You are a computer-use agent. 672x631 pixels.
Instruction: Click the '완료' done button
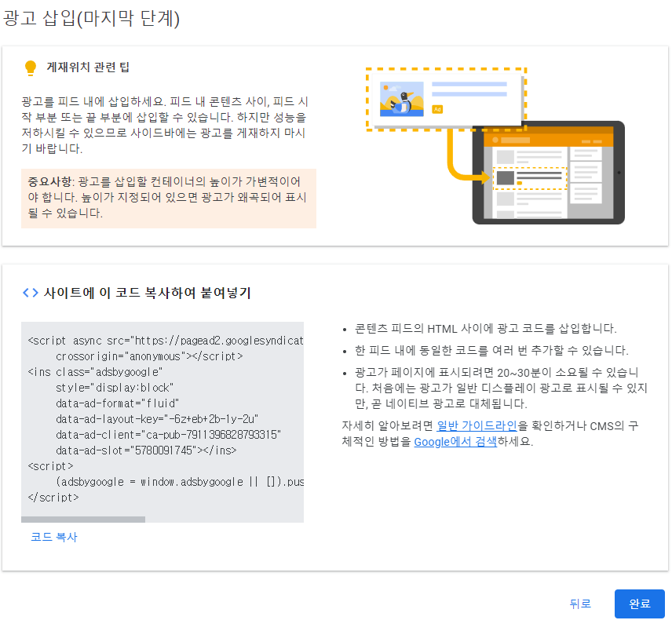click(640, 604)
